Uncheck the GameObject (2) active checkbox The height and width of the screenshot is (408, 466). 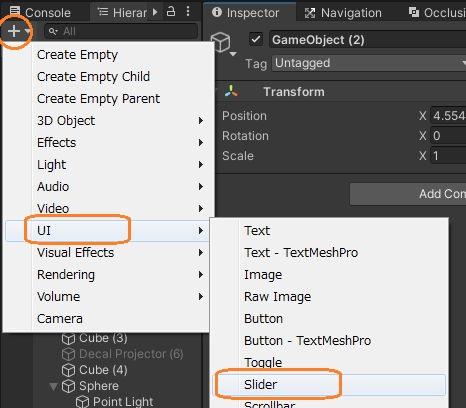(x=256, y=39)
